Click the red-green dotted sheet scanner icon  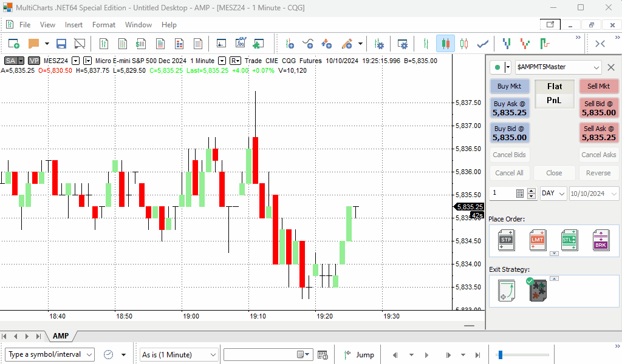tap(123, 44)
